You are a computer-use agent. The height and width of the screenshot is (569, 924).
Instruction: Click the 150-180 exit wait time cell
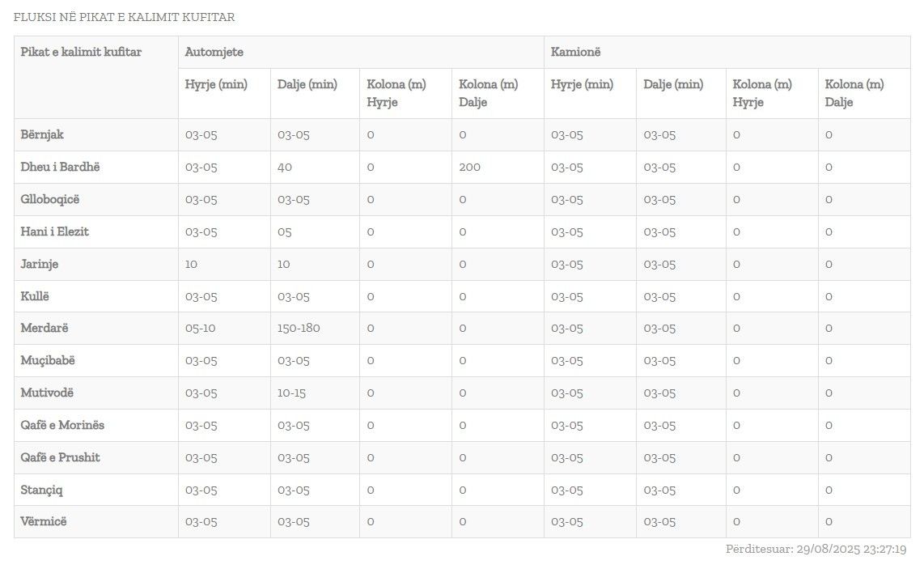coord(299,328)
